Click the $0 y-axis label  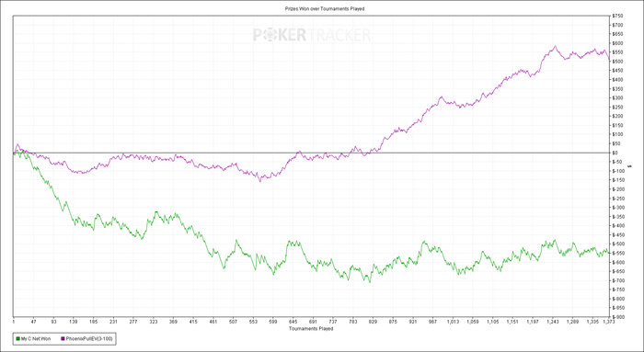point(615,153)
